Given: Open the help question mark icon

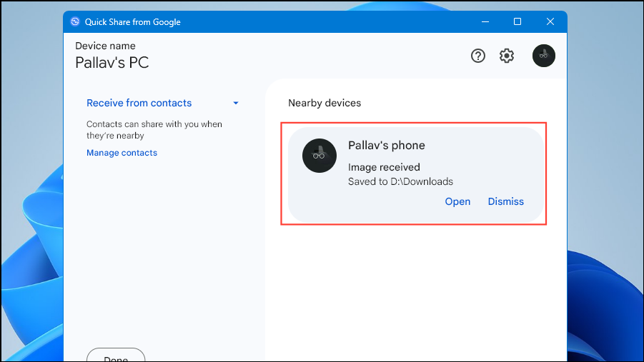Looking at the screenshot, I should 477,56.
